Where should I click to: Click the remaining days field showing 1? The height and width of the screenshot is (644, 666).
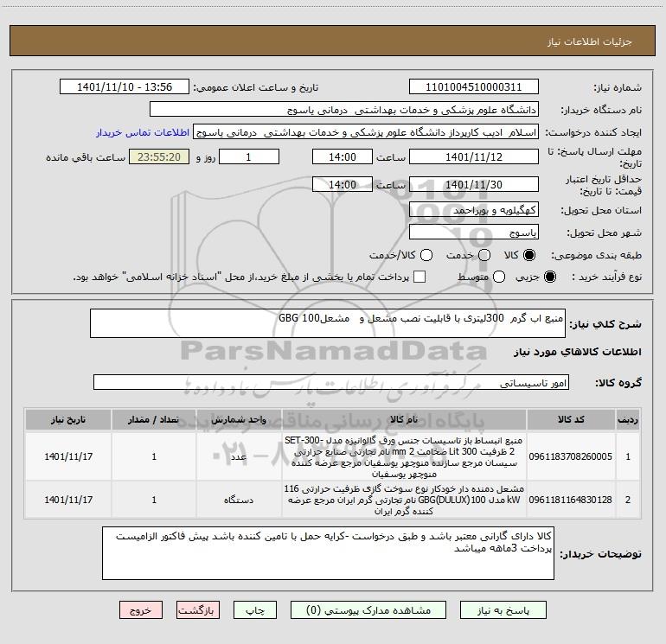(249, 156)
